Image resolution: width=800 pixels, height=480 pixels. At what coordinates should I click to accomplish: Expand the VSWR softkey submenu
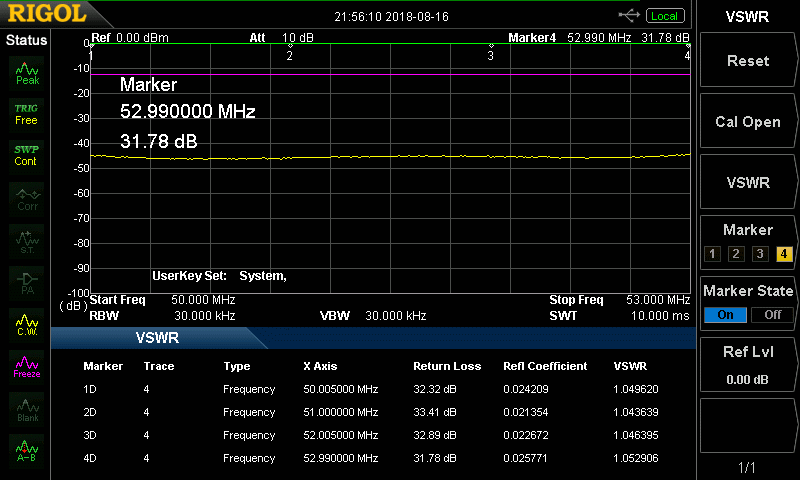[x=748, y=183]
